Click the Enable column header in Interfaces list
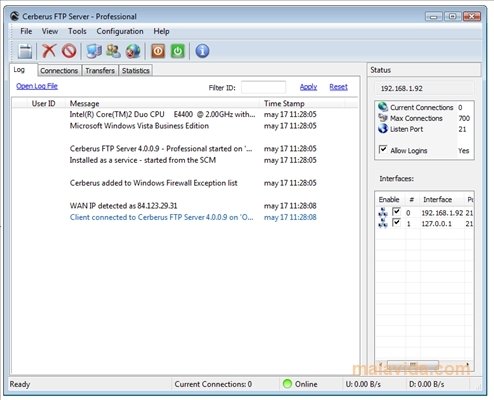The image size is (494, 400). [x=389, y=199]
